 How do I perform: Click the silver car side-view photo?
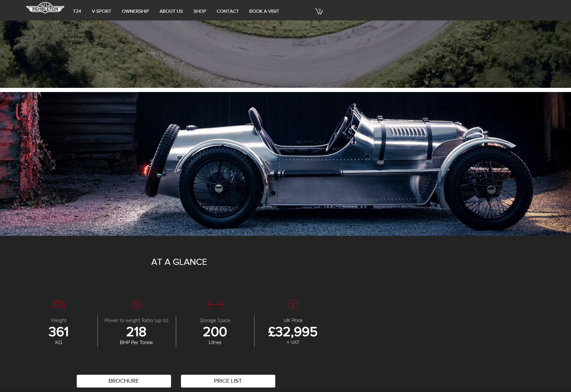click(x=285, y=164)
